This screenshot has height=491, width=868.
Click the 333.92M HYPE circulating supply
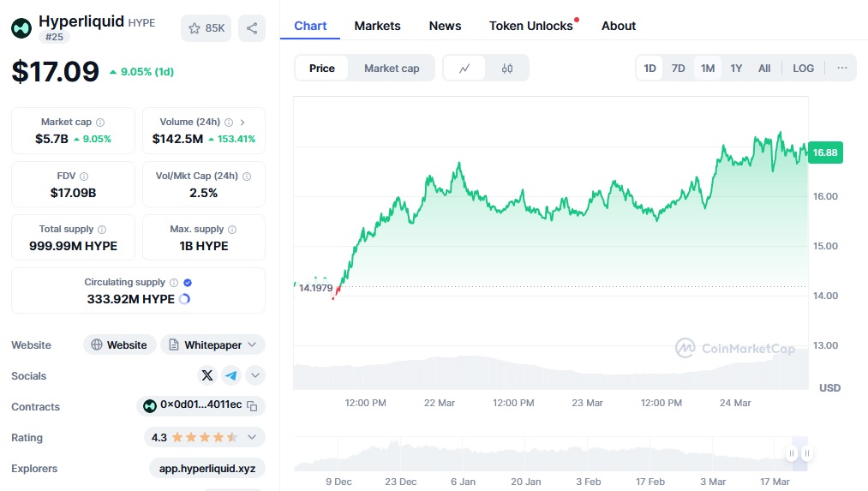(130, 299)
